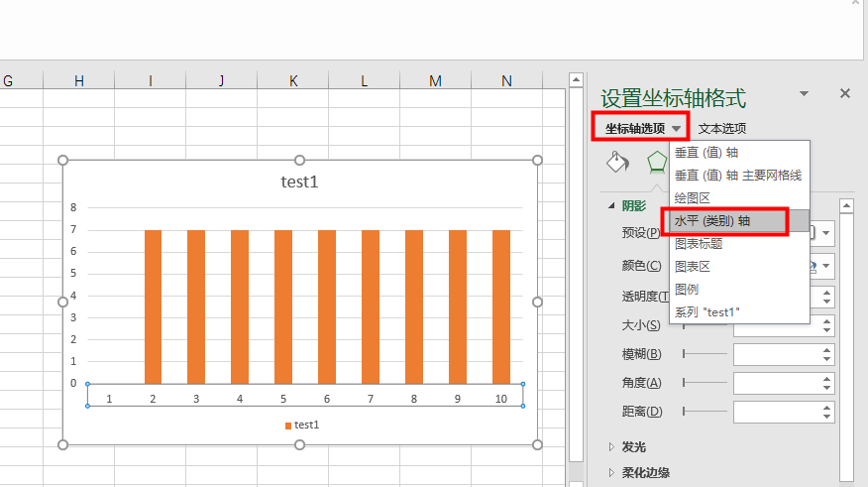Viewport: 868px width, 487px height.
Task: Select 绘图区 in the element list
Action: [x=739, y=197]
